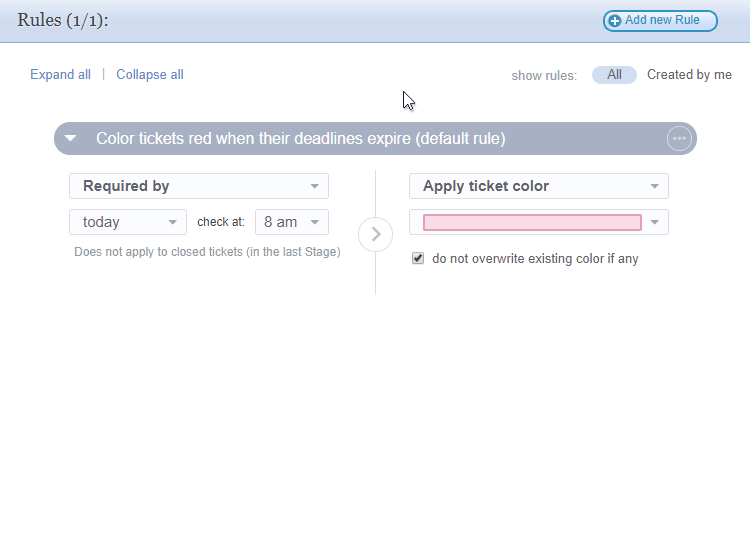Collapse the rule using the white triangle
Screen dimensions: 750x542
pyautogui.click(x=71, y=139)
